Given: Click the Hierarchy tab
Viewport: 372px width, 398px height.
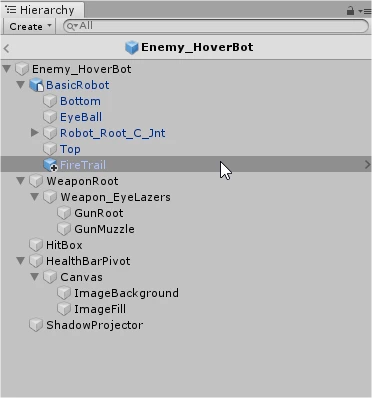Looking at the screenshot, I should [42, 10].
